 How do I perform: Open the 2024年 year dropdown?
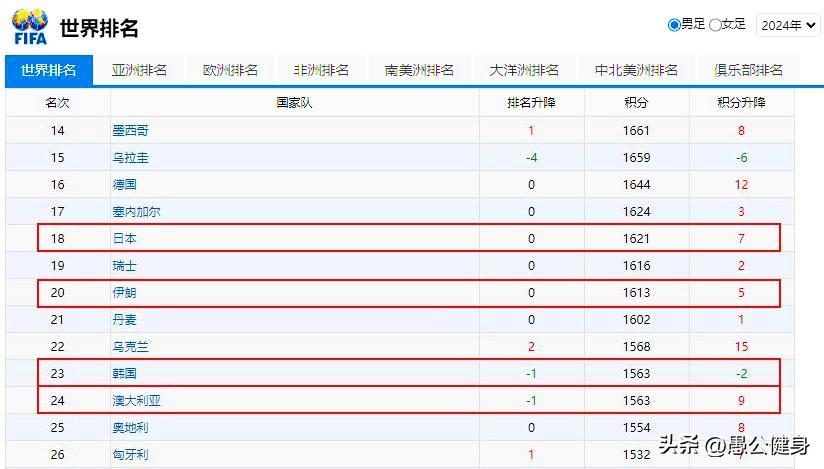788,25
